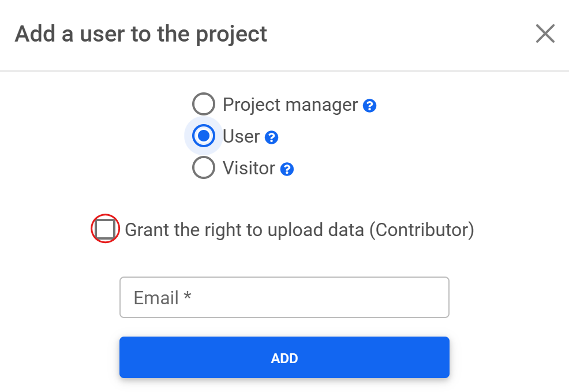Click "Grant the right to upload data" label
Image resolution: width=569 pixels, height=392 pixels.
click(244, 230)
